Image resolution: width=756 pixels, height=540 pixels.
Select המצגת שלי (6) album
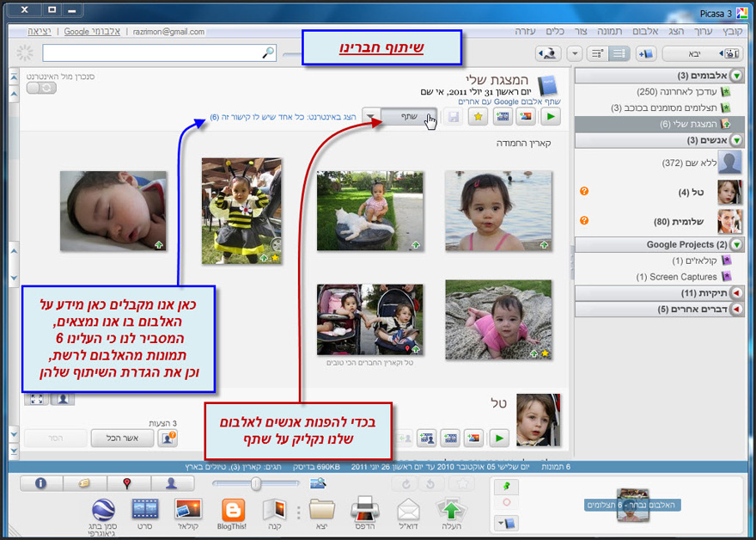point(660,124)
